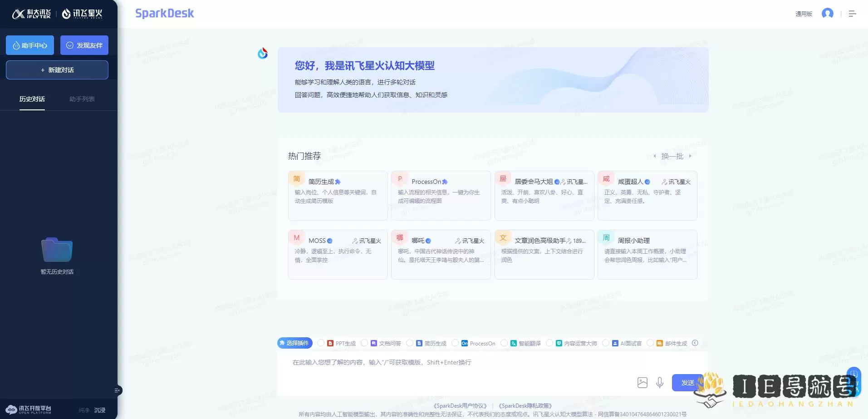Image resolution: width=868 pixels, height=419 pixels.
Task: Open the SparkDesk用户协议 link
Action: click(460, 406)
